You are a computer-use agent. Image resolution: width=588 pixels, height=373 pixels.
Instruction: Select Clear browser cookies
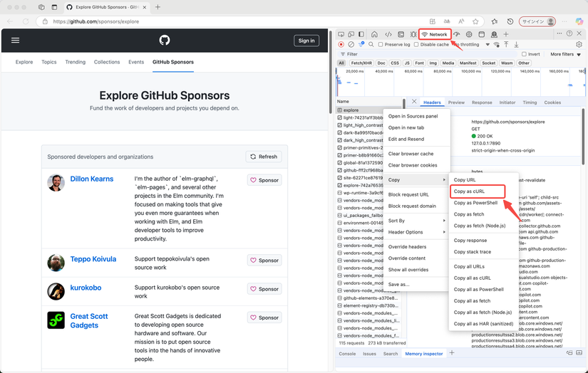pos(413,165)
